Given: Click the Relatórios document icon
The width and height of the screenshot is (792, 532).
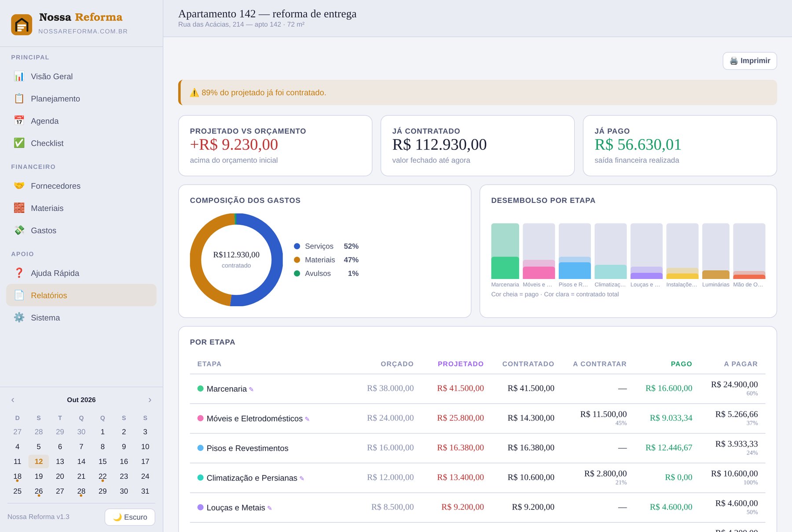Looking at the screenshot, I should tap(19, 295).
